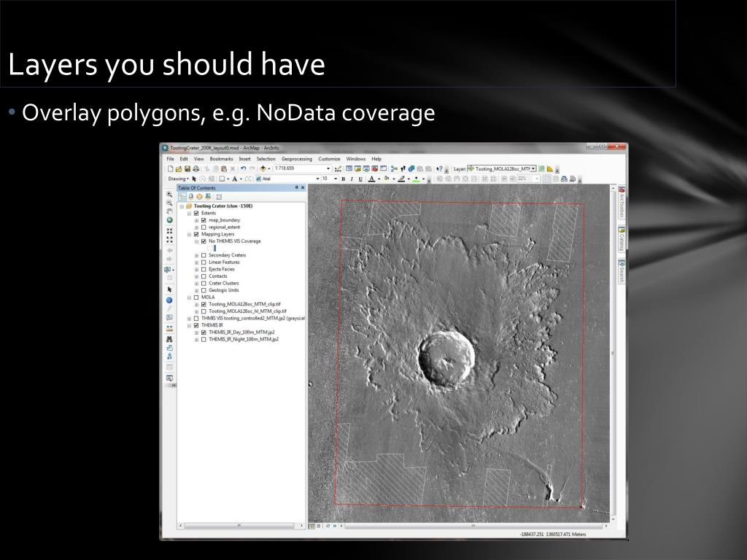Undo last action in ArcMap
The width and height of the screenshot is (747, 560).
[x=244, y=169]
